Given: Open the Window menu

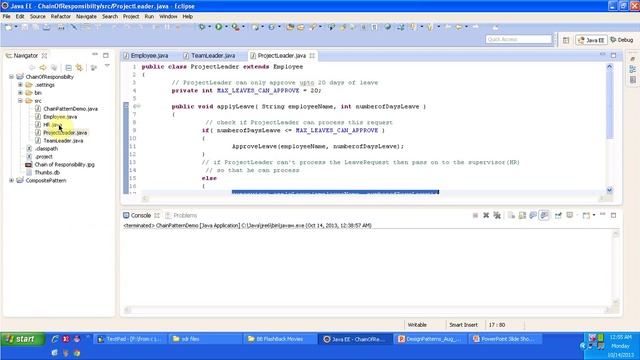Looking at the screenshot, I should 168,16.
